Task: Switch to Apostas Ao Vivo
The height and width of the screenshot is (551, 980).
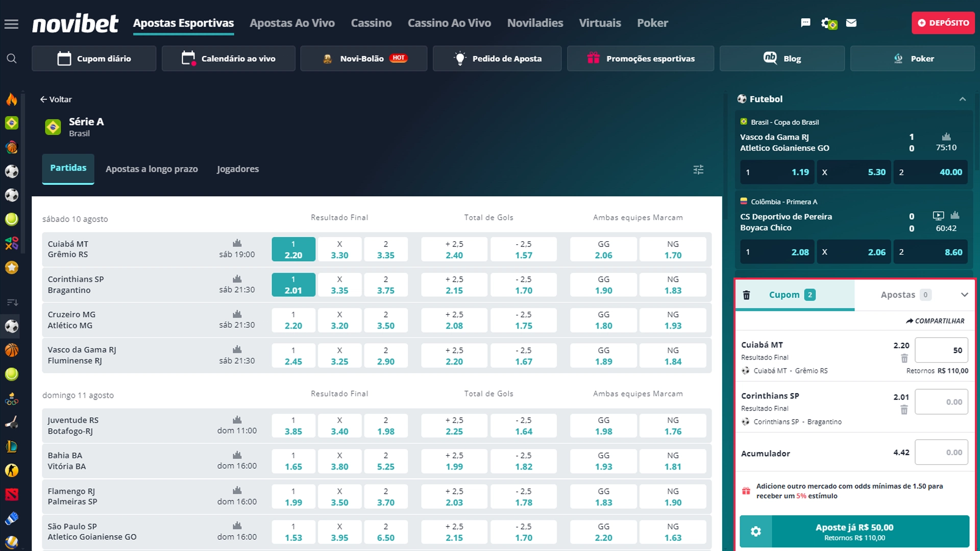Action: pos(292,23)
